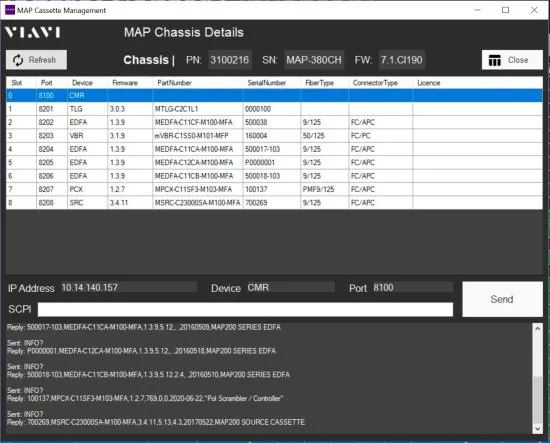The height and width of the screenshot is (443, 550).
Task: Click serial number P0000001
Action: click(271, 162)
